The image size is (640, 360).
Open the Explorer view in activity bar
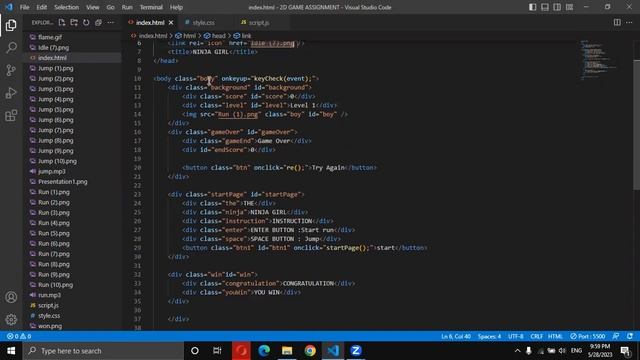point(11,25)
